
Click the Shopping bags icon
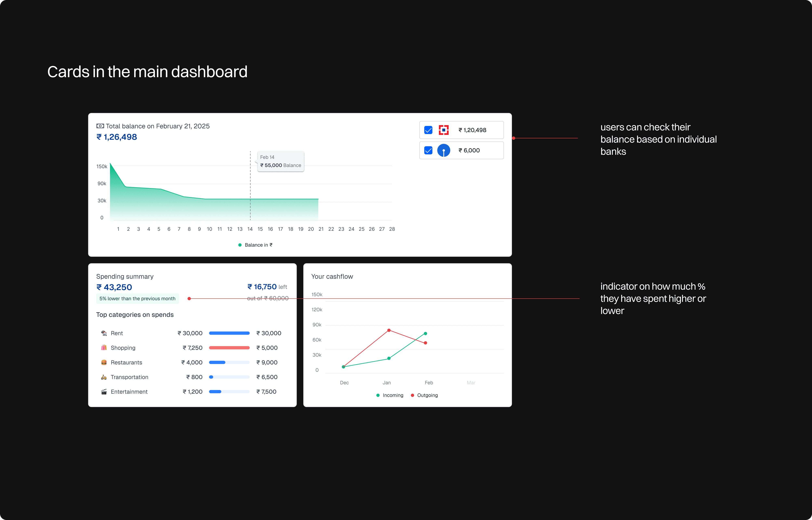(x=104, y=348)
